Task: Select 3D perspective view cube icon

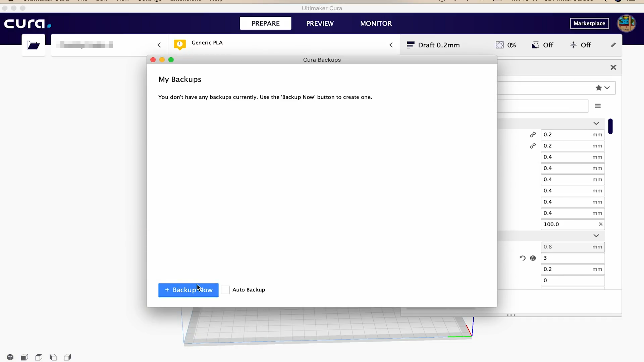Action: click(10, 357)
